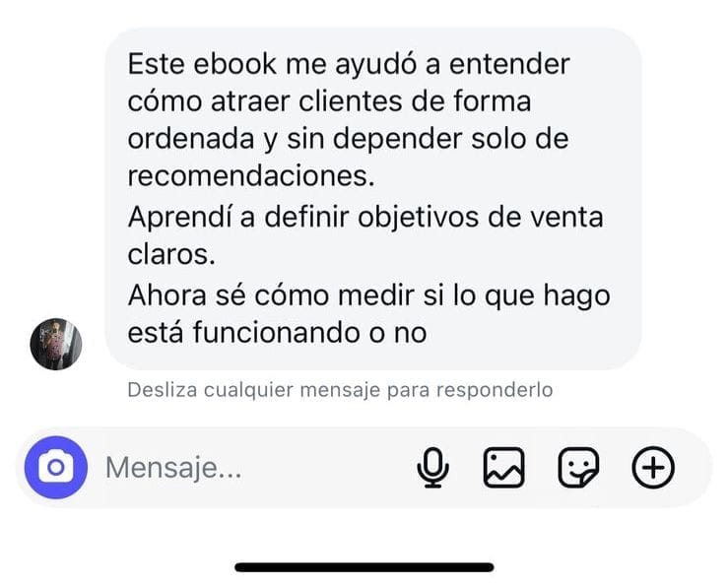Click the line 'ordenada y sin depender solo de'
The image size is (728, 587).
pos(348,139)
